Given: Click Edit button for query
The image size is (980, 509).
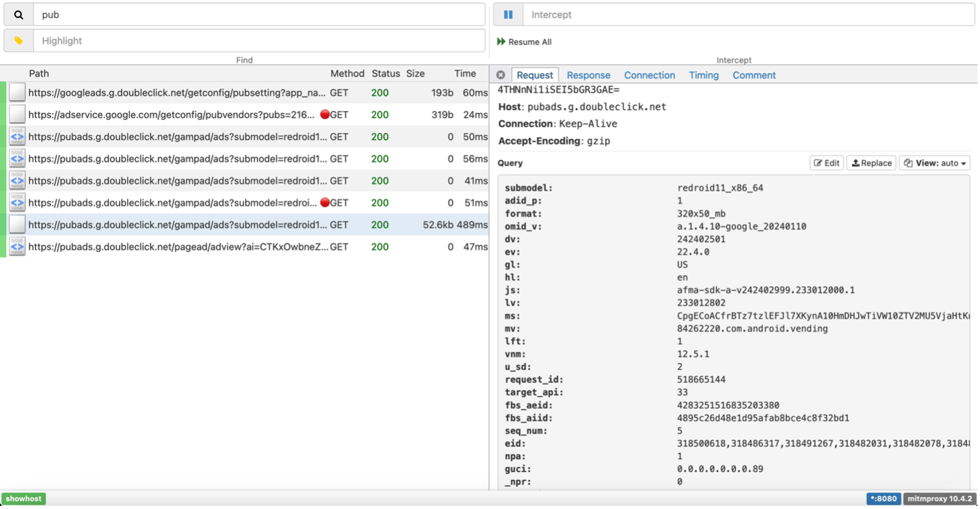Looking at the screenshot, I should click(826, 163).
